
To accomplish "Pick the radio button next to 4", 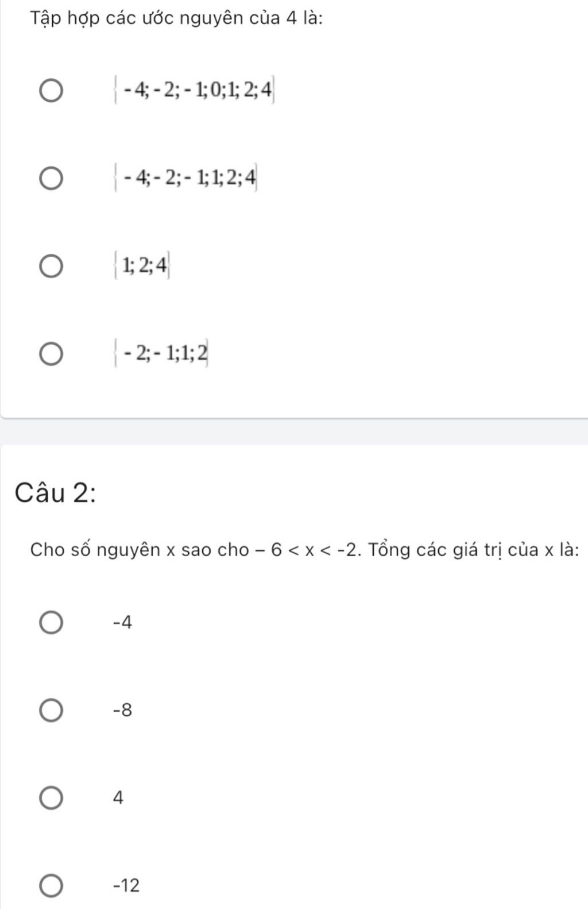I will pyautogui.click(x=51, y=798).
